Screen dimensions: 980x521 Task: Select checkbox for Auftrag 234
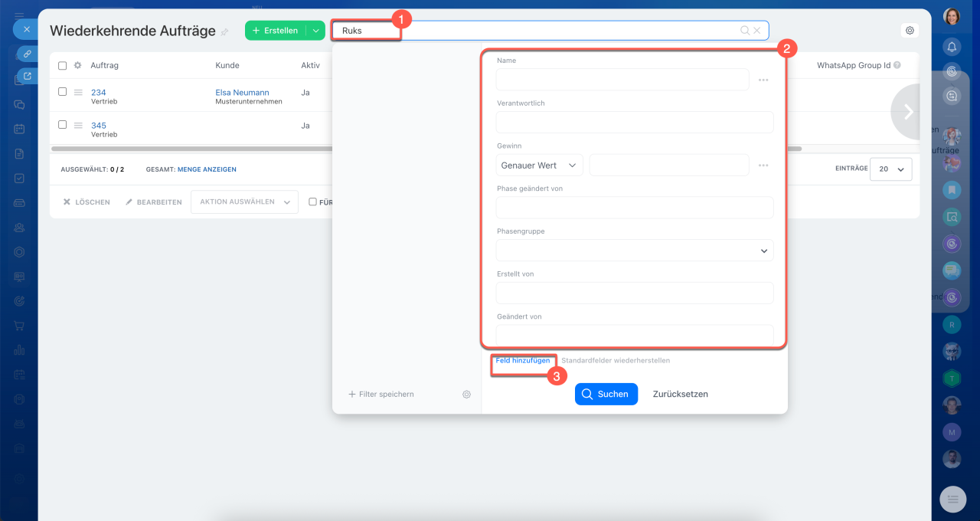[63, 92]
